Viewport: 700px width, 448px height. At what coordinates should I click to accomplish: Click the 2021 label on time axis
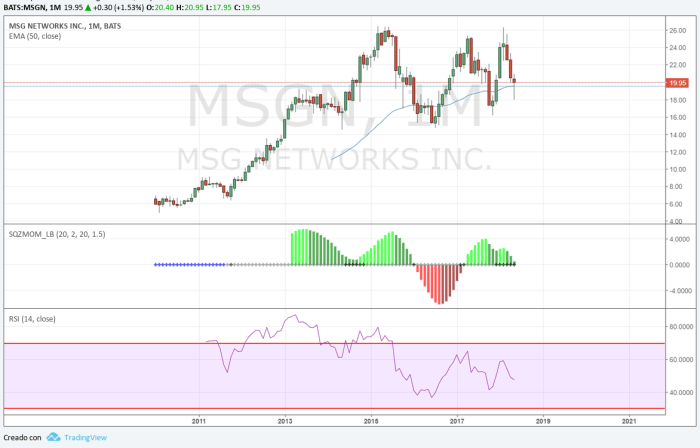point(629,421)
